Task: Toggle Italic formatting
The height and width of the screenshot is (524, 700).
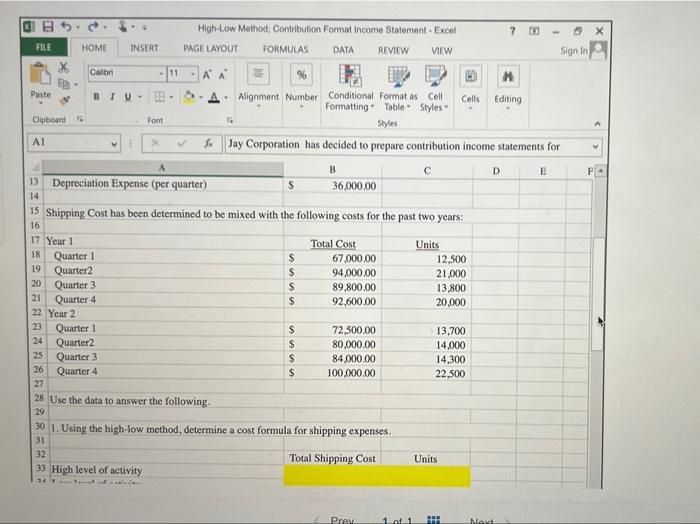Action: tap(112, 96)
